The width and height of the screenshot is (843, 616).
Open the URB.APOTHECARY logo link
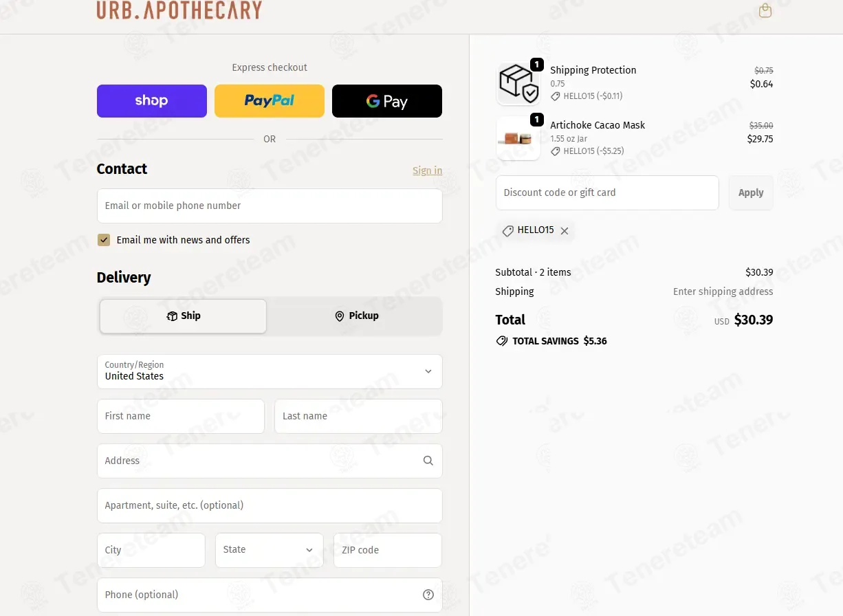tap(179, 10)
